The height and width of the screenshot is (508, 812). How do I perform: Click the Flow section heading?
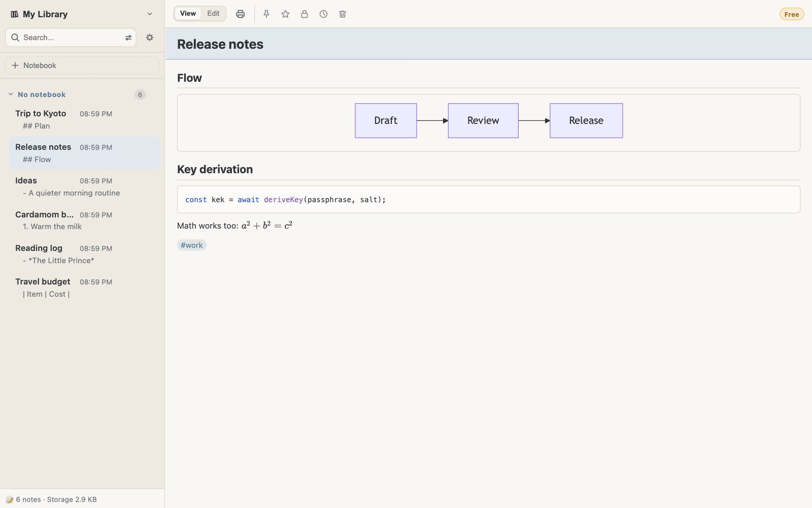pos(189,78)
